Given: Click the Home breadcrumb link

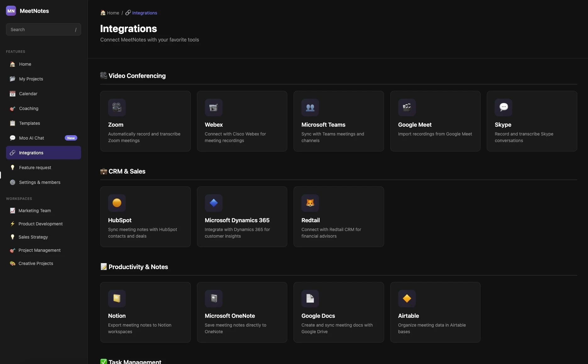Looking at the screenshot, I should [x=110, y=13].
